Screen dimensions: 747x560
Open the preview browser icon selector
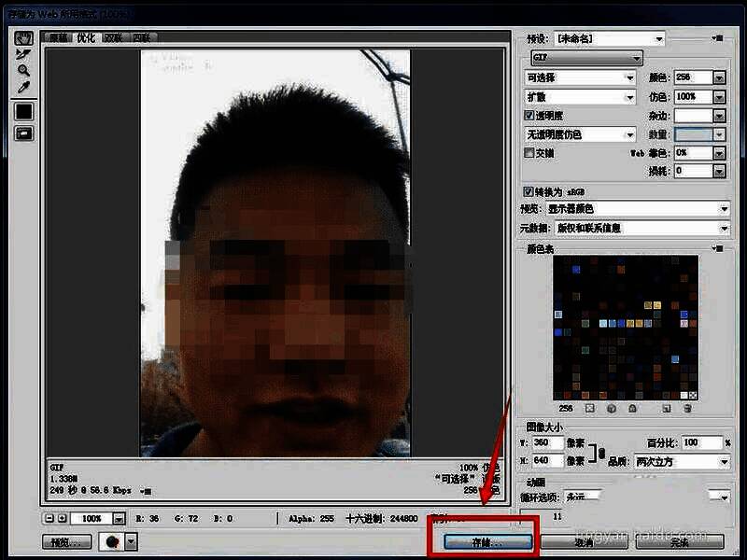coord(131,541)
